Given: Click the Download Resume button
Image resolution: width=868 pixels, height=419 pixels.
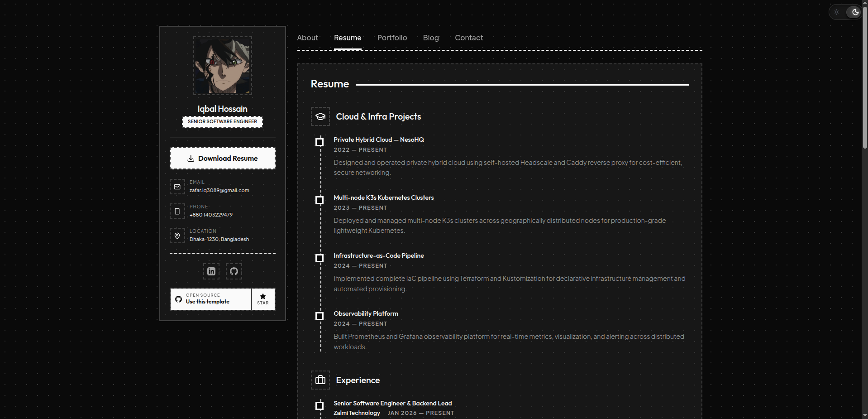Looking at the screenshot, I should (223, 159).
